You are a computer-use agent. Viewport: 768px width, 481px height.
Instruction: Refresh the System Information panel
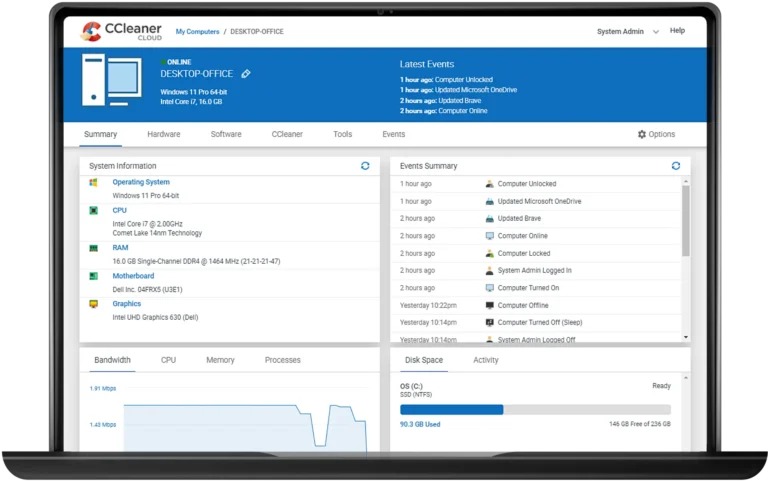point(365,166)
